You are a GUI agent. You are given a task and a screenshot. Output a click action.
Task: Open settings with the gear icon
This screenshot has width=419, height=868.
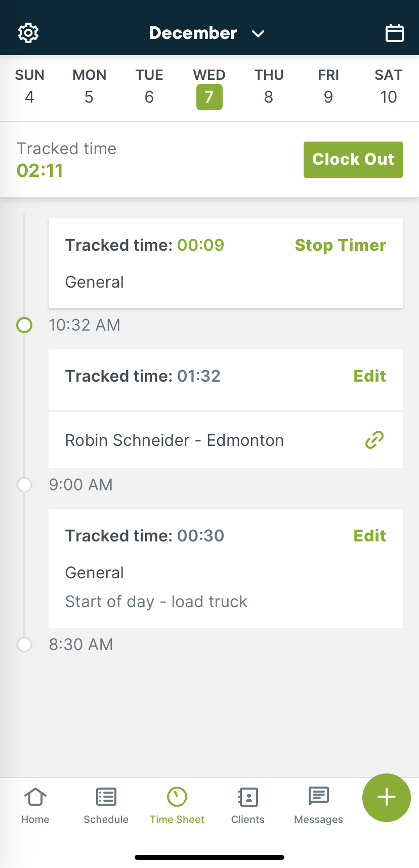click(x=28, y=33)
